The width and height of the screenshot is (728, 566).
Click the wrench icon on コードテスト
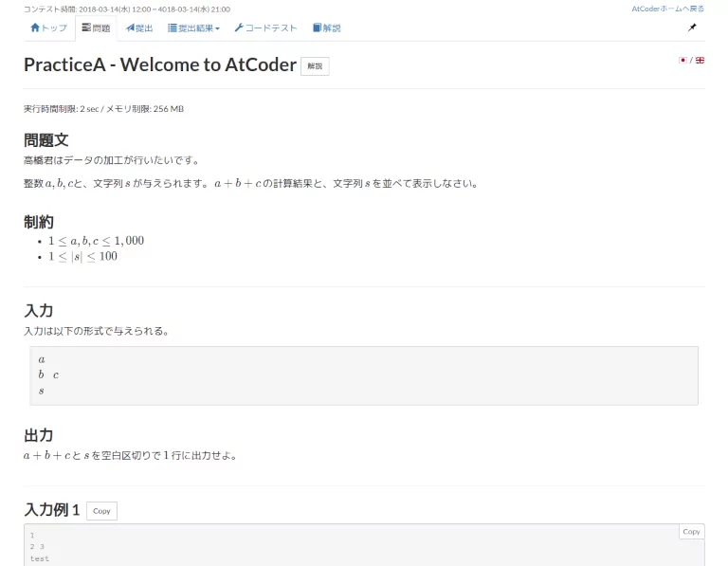coord(239,28)
